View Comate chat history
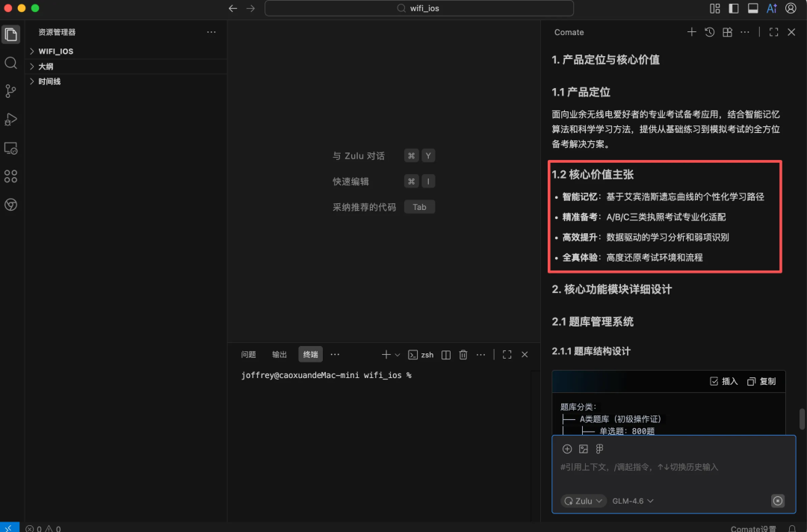This screenshot has height=532, width=807. (x=709, y=32)
